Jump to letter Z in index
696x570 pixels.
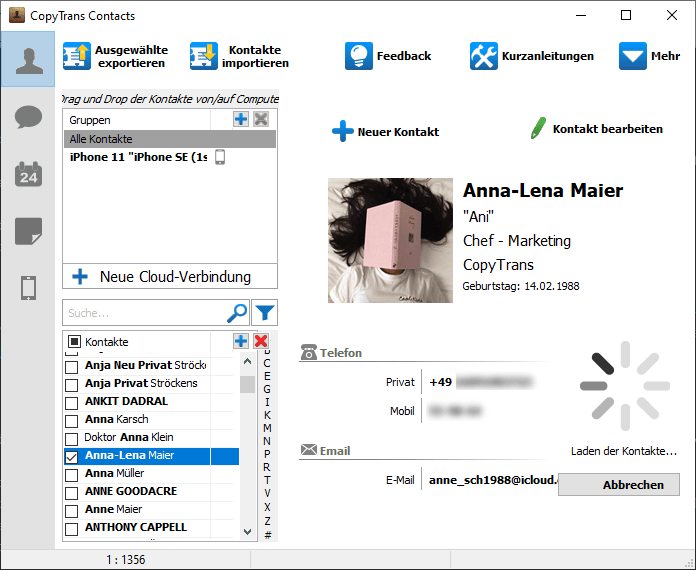[267, 520]
